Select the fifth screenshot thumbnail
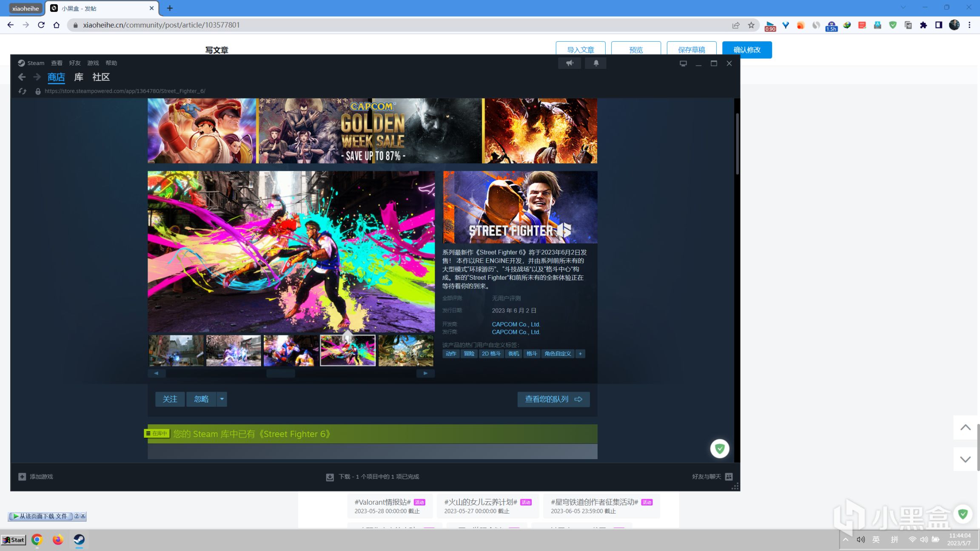 [405, 350]
